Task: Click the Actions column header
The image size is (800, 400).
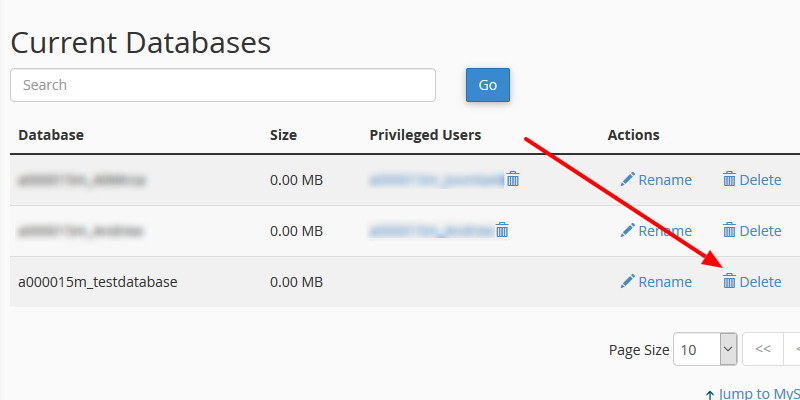Action: coord(633,135)
